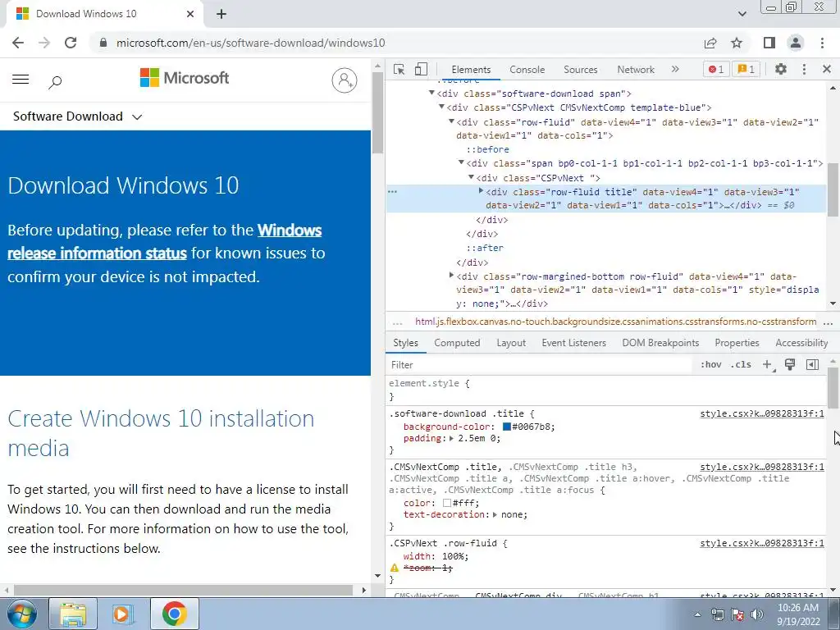Open Windows release information status link
The height and width of the screenshot is (630, 840).
pos(164,242)
